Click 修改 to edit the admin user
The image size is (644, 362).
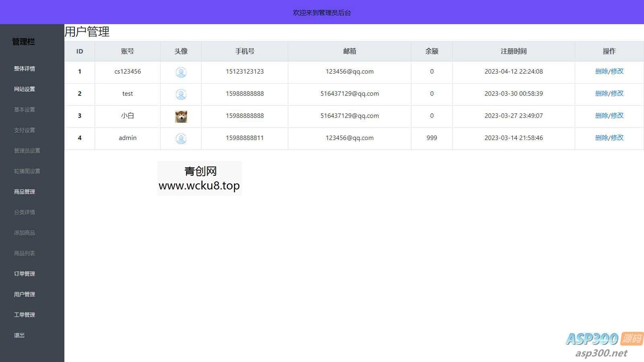tap(617, 138)
